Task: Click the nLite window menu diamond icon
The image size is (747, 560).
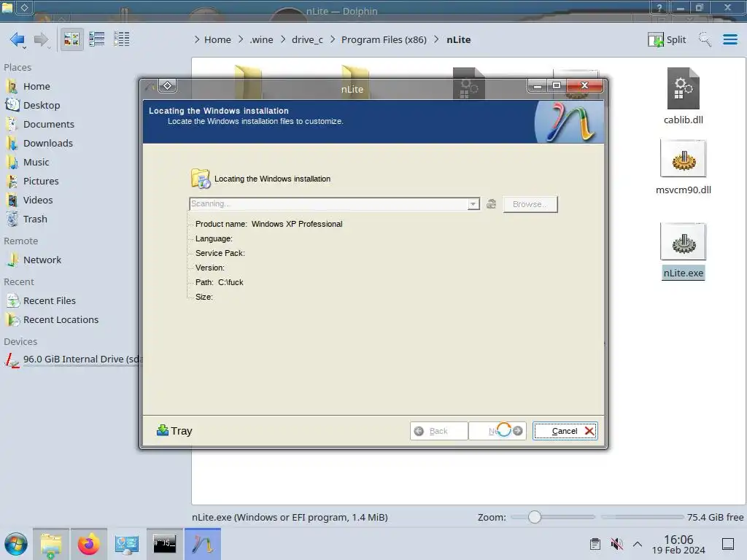Action: (x=168, y=86)
